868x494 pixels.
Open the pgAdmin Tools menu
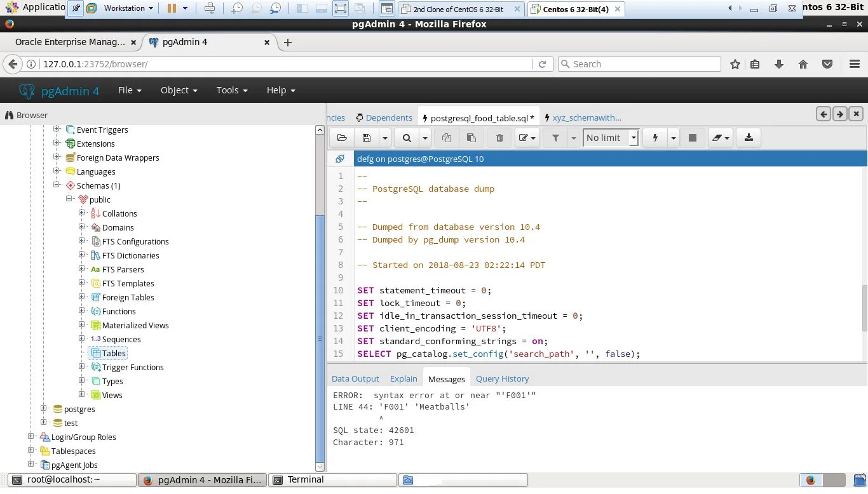(232, 90)
